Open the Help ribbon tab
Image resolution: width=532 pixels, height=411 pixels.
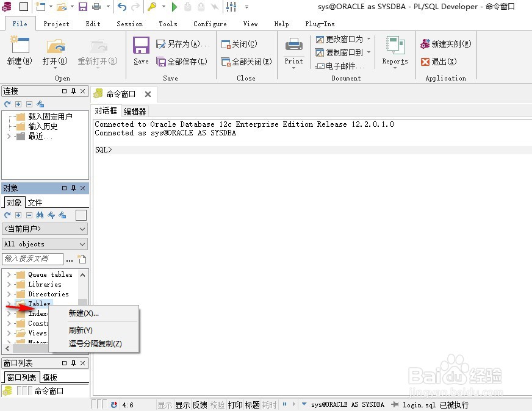tap(282, 24)
